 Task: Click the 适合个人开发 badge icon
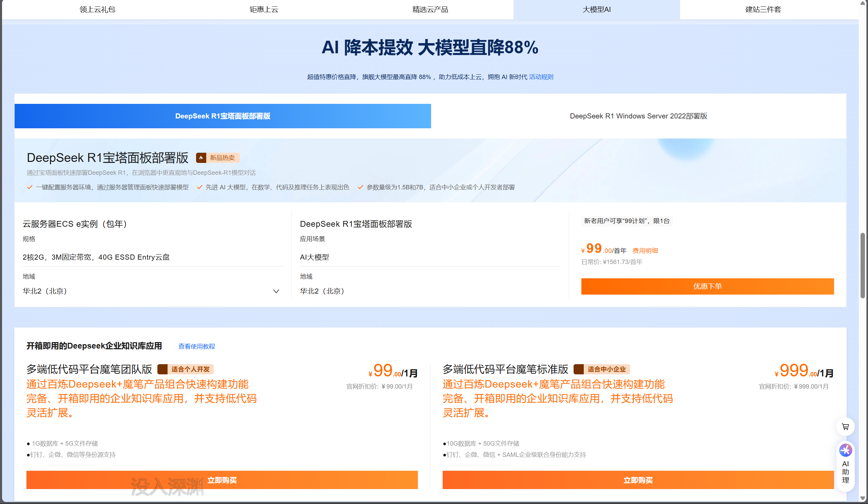tap(162, 369)
